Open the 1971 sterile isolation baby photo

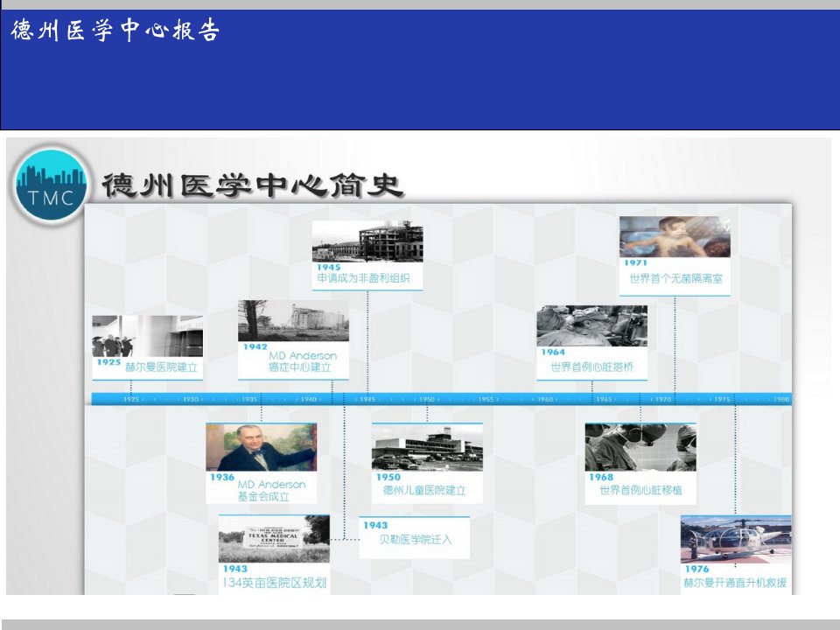(675, 237)
